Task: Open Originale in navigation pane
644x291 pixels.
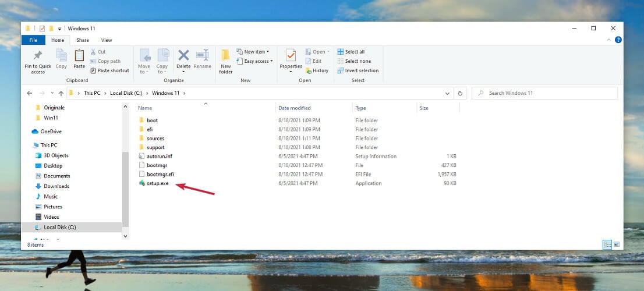Action: click(54, 108)
